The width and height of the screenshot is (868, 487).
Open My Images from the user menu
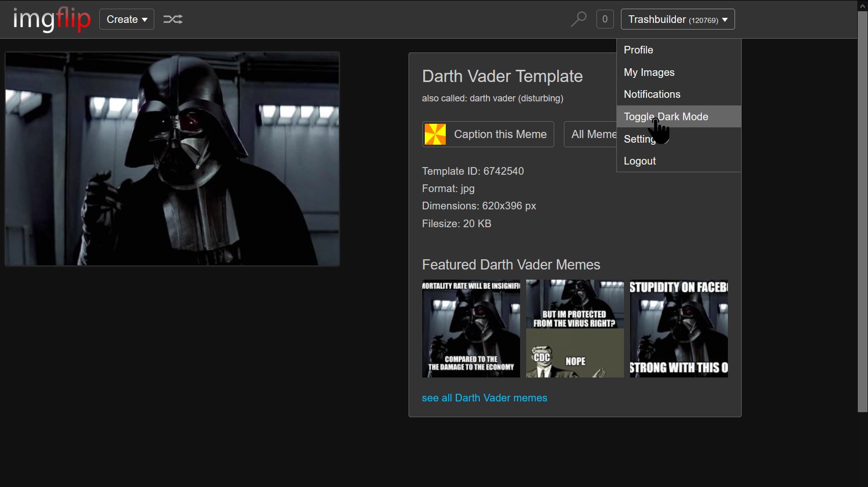(679, 72)
